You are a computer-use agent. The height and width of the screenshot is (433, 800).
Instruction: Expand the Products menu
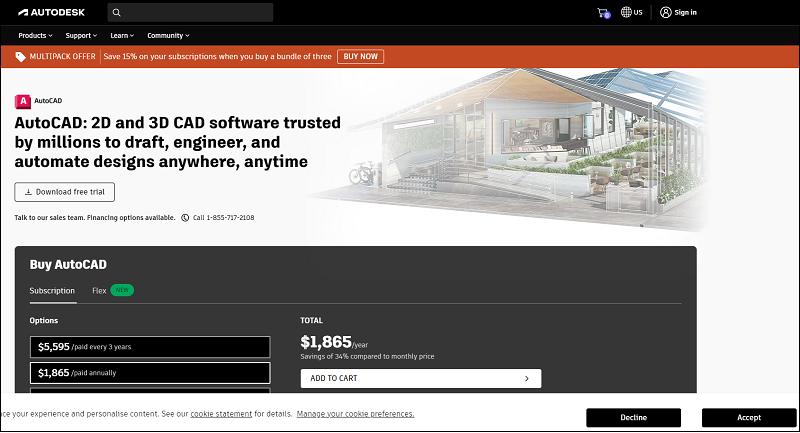pyautogui.click(x=35, y=36)
